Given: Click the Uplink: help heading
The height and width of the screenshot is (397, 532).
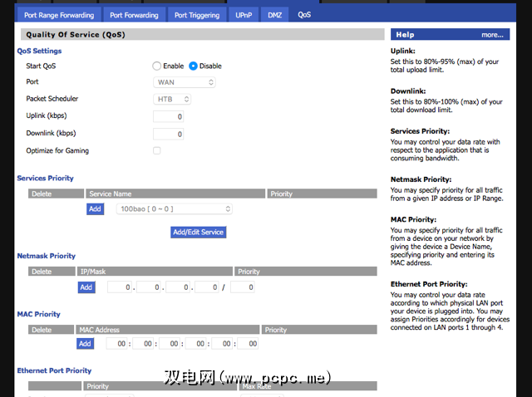Looking at the screenshot, I should click(402, 51).
